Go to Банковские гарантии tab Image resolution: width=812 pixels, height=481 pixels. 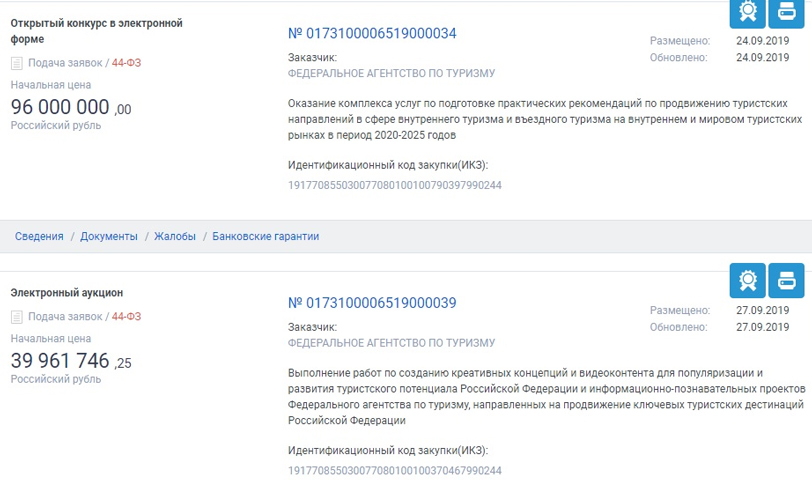tap(266, 236)
